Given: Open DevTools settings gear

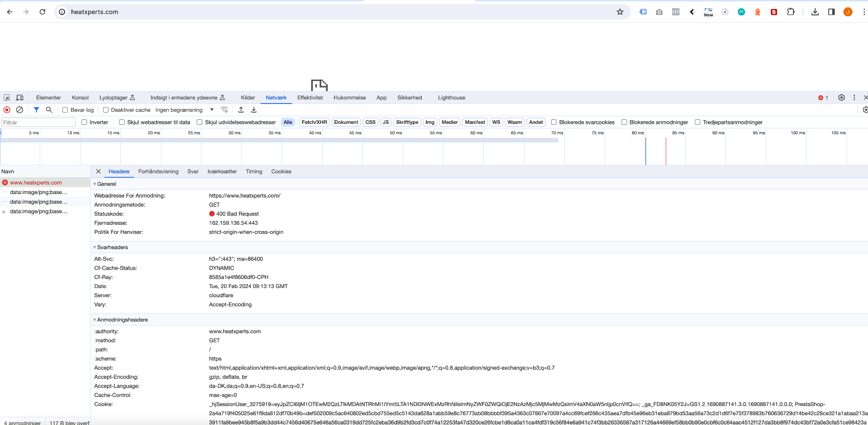Looking at the screenshot, I should click(841, 98).
